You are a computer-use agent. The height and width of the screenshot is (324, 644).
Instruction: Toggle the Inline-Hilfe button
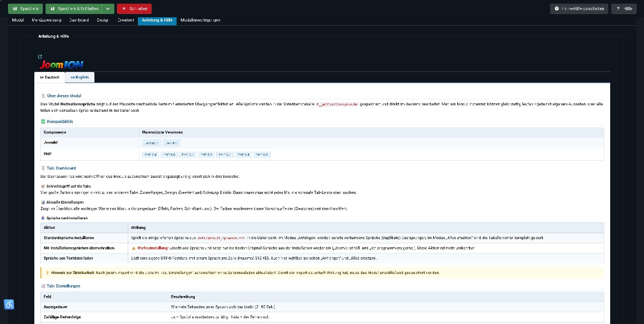coord(580,9)
